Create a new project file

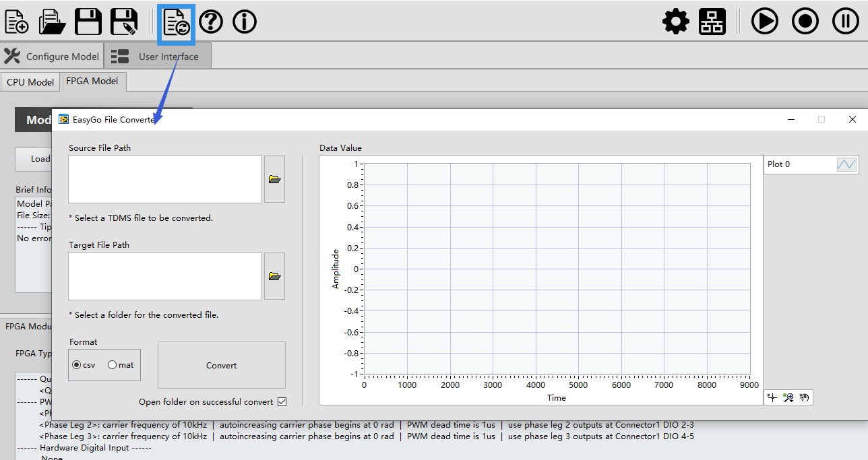click(17, 22)
